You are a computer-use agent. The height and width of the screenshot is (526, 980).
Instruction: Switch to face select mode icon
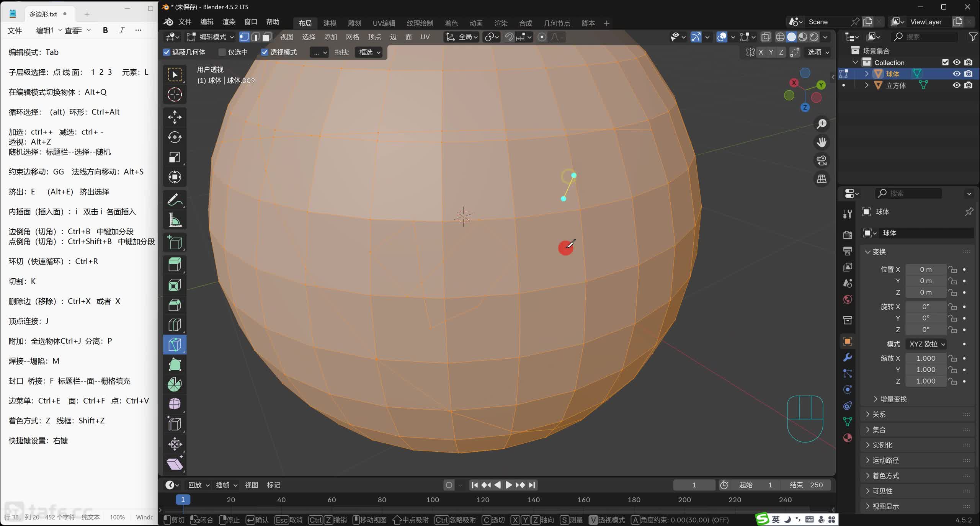tap(267, 37)
